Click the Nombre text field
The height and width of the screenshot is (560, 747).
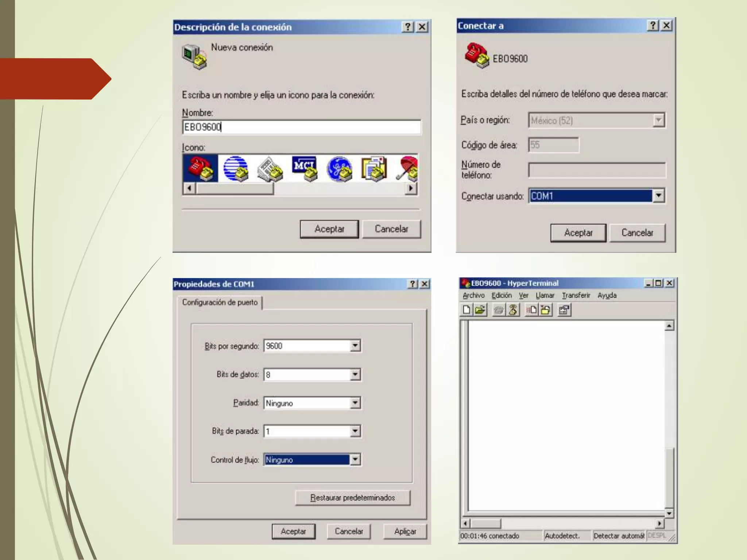coord(301,127)
